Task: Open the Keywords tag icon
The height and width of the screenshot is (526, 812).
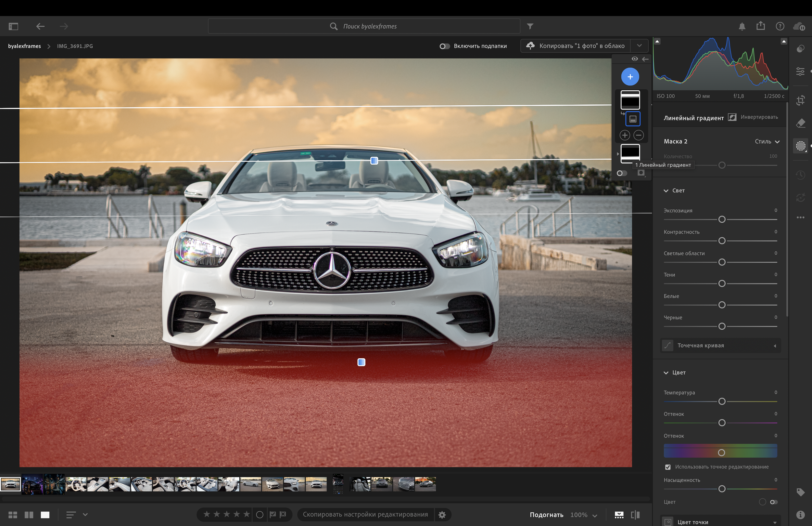Action: pyautogui.click(x=800, y=492)
